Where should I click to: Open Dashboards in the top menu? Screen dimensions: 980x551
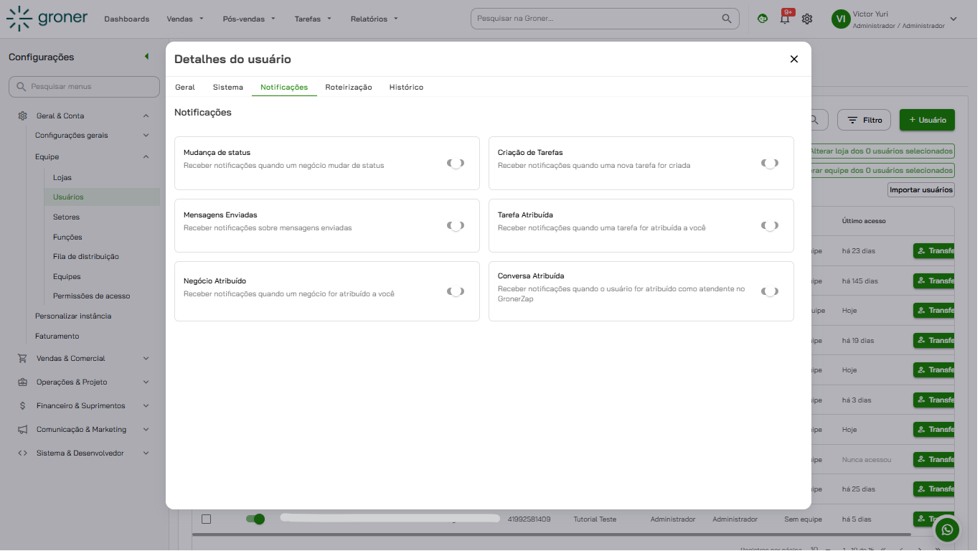(x=127, y=19)
